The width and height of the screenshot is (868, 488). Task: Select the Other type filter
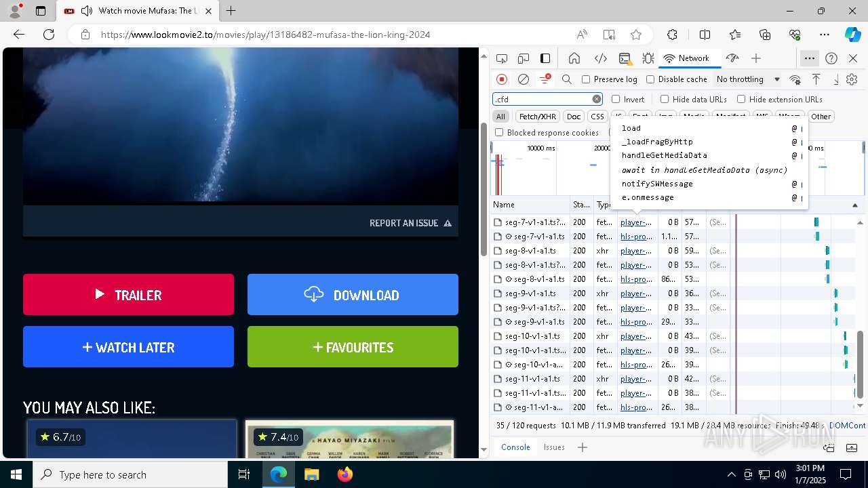821,117
